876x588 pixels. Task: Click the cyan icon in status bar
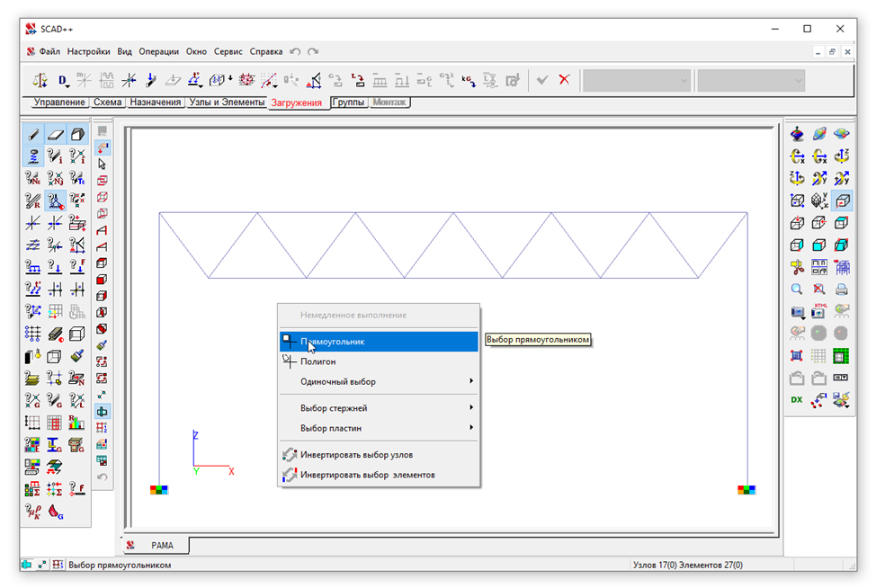26,565
